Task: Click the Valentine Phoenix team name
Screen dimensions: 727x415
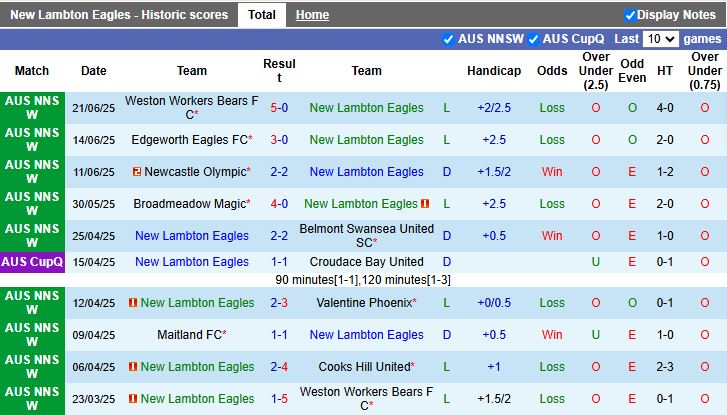Action: pyautogui.click(x=364, y=303)
